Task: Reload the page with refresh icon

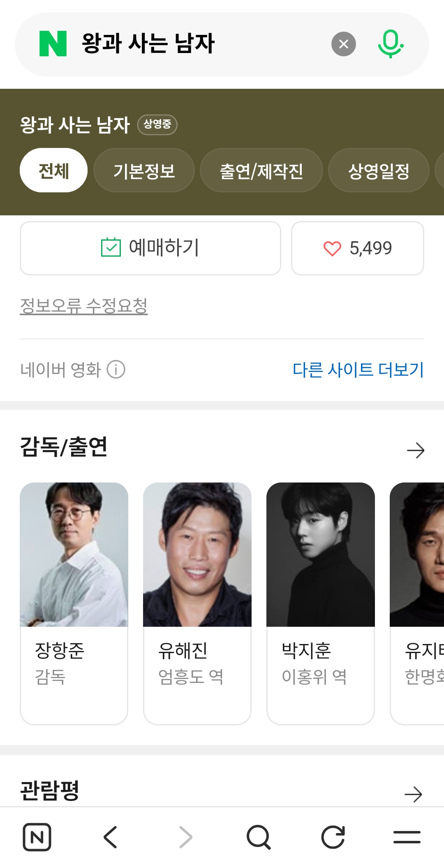Action: 333,837
